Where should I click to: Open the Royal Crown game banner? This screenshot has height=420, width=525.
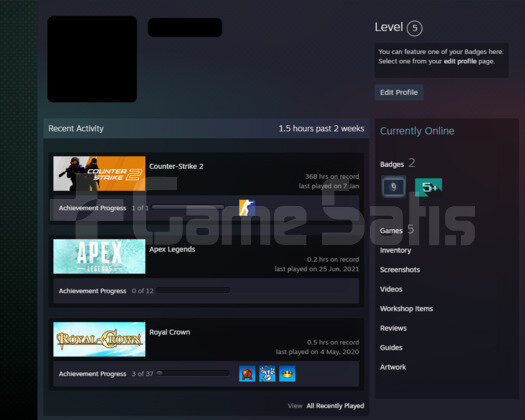point(99,339)
